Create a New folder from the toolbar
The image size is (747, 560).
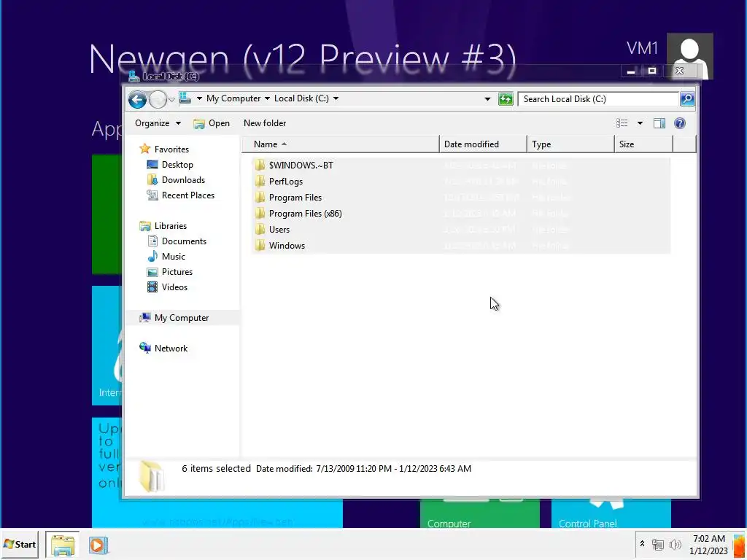tap(265, 123)
